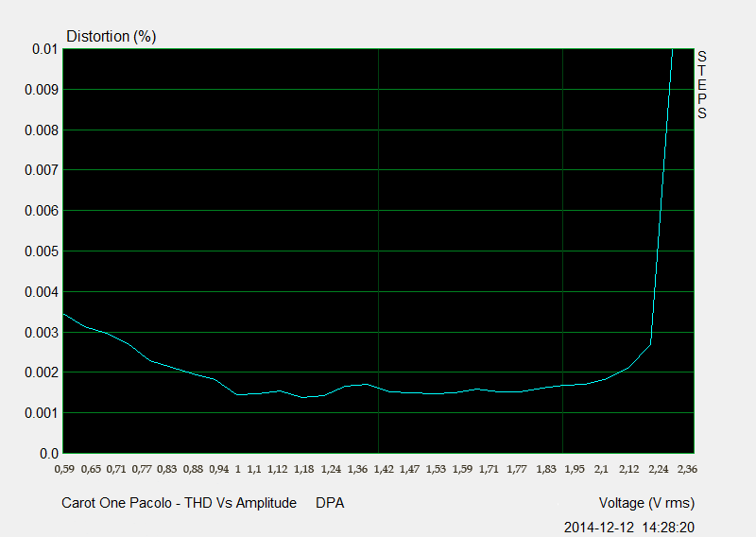Screen dimensions: 756x537
Task: Click the 2,24 x-axis tick label
Action: point(659,468)
